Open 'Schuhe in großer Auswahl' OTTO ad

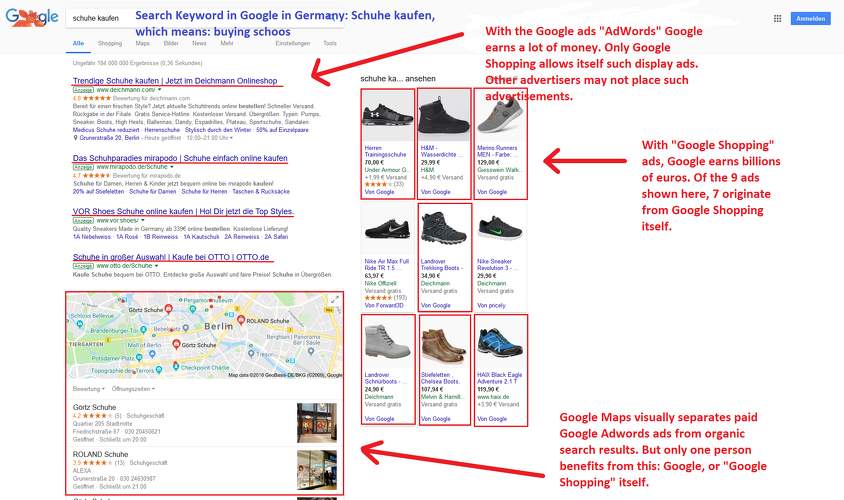click(x=171, y=257)
